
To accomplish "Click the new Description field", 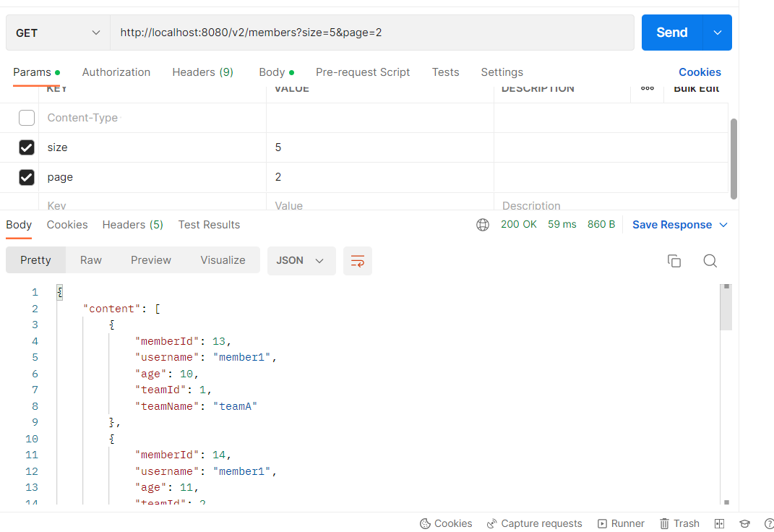I will [611, 202].
